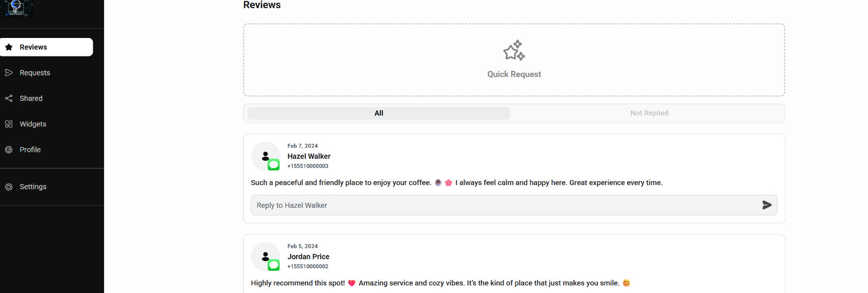Click the Jordan Price reviewer name

click(x=308, y=257)
